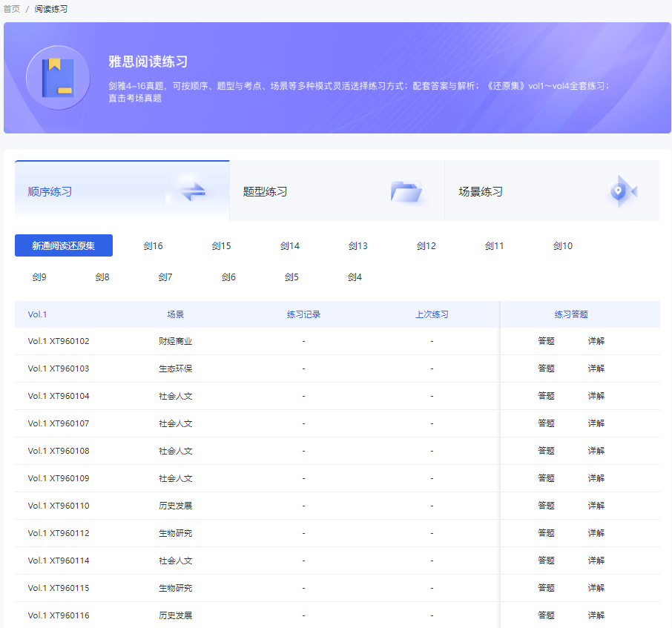Image resolution: width=672 pixels, height=628 pixels.
Task: Click the 练习记录 column header
Action: click(303, 314)
